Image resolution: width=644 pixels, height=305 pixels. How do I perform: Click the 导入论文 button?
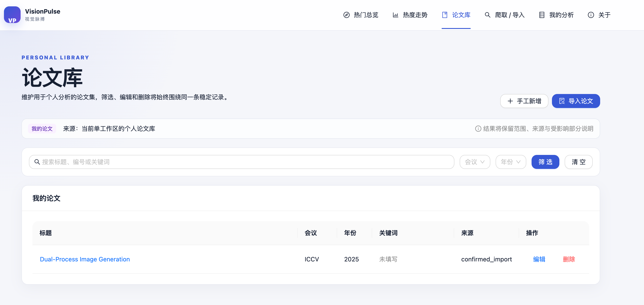(576, 101)
